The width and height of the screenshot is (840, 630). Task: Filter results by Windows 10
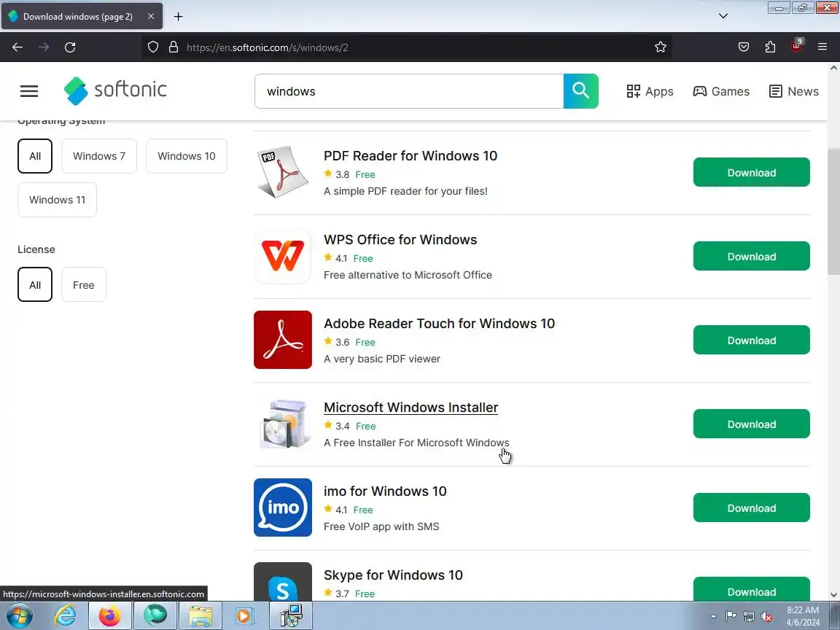[x=187, y=156]
